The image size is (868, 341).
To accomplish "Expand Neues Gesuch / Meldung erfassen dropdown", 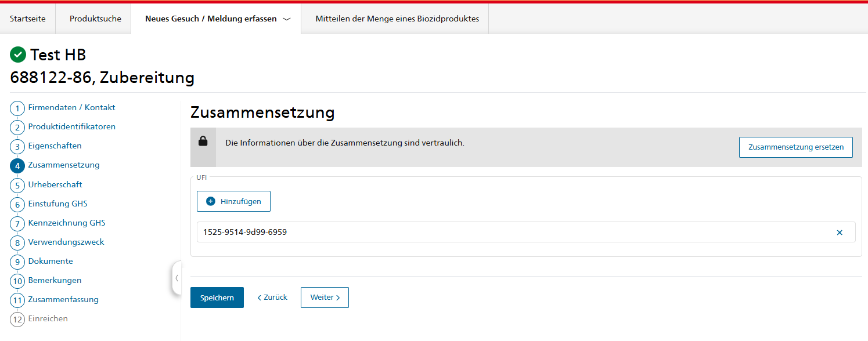I will pyautogui.click(x=286, y=19).
